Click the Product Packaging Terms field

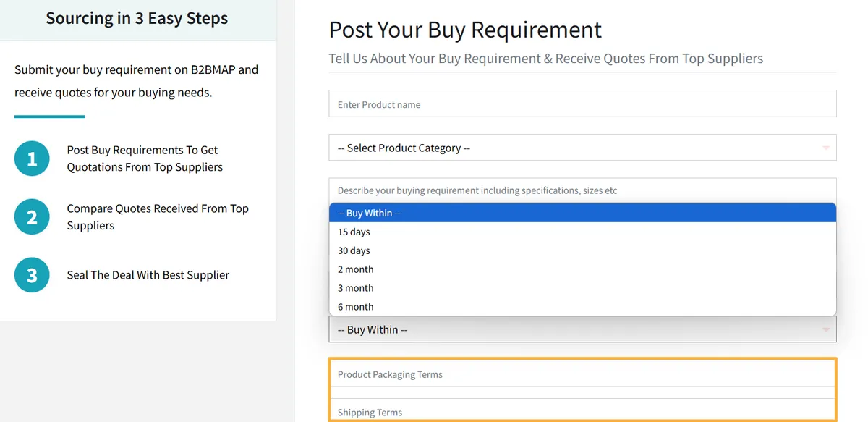click(582, 374)
